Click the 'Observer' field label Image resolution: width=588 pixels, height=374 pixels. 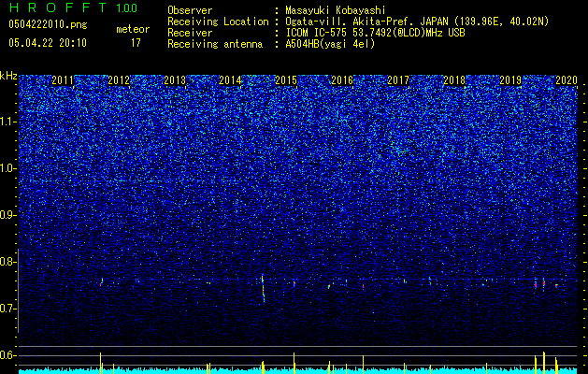[x=190, y=10]
